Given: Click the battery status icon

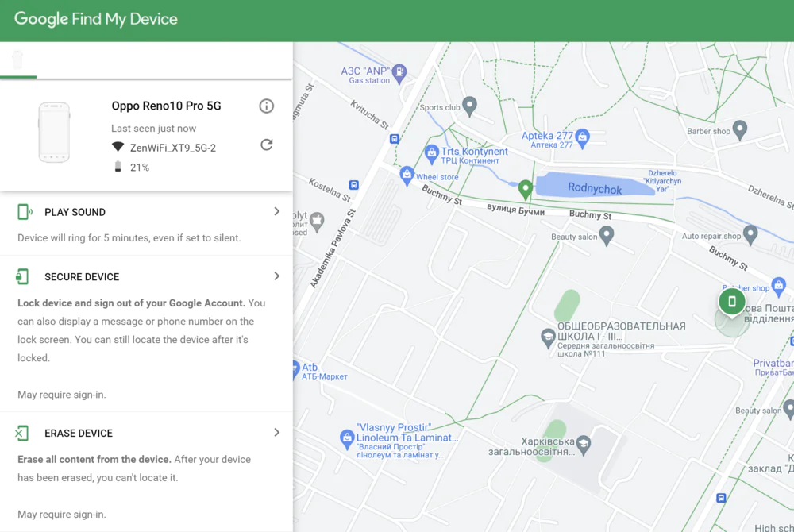Looking at the screenshot, I should tap(118, 167).
